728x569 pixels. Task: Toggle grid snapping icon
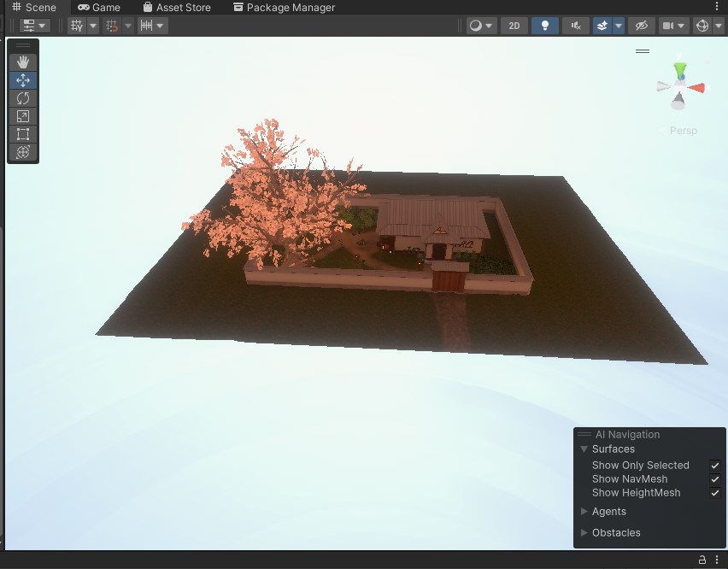(x=111, y=26)
